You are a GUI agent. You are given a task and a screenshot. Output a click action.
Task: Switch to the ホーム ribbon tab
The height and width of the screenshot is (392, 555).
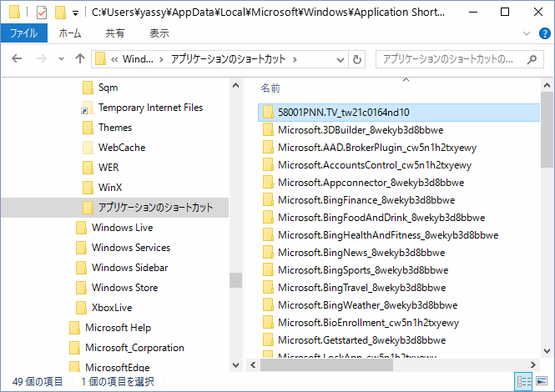[70, 33]
